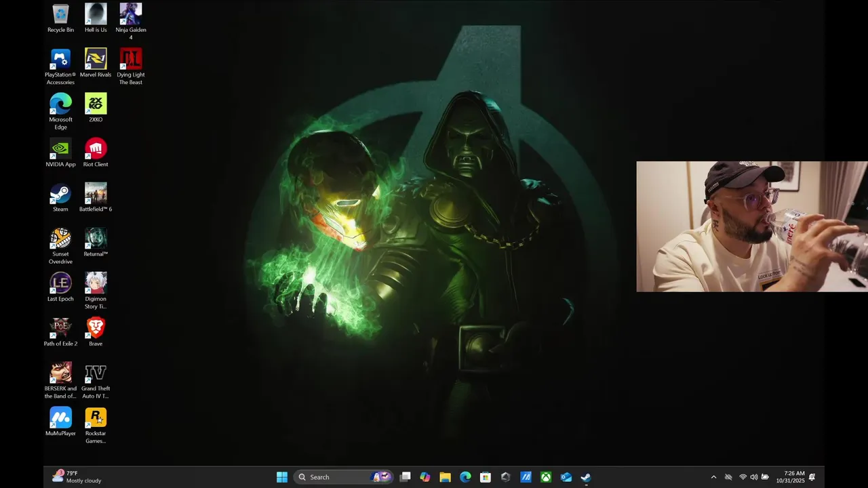Open the 79°F weather widget
Viewport: 868px width, 488px height.
point(77,477)
